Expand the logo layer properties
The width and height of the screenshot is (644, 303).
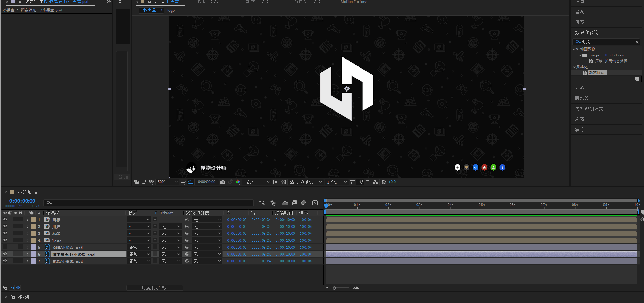(x=28, y=240)
